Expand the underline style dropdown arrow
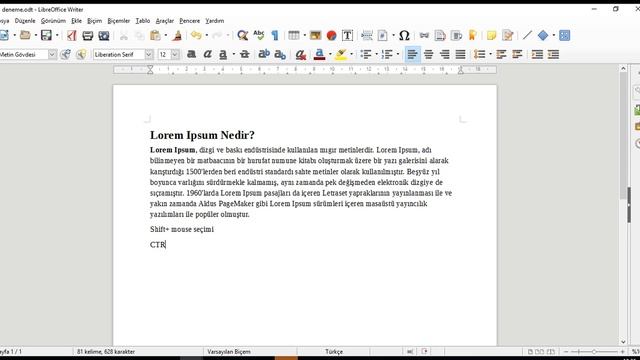The image size is (640, 360). pos(233,54)
